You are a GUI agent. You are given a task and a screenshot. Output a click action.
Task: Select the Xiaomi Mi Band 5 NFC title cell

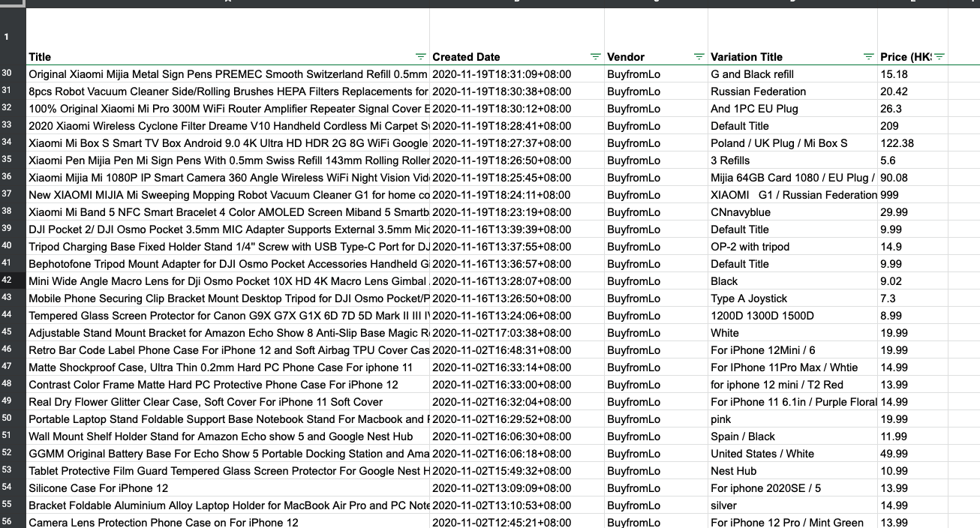tap(228, 212)
